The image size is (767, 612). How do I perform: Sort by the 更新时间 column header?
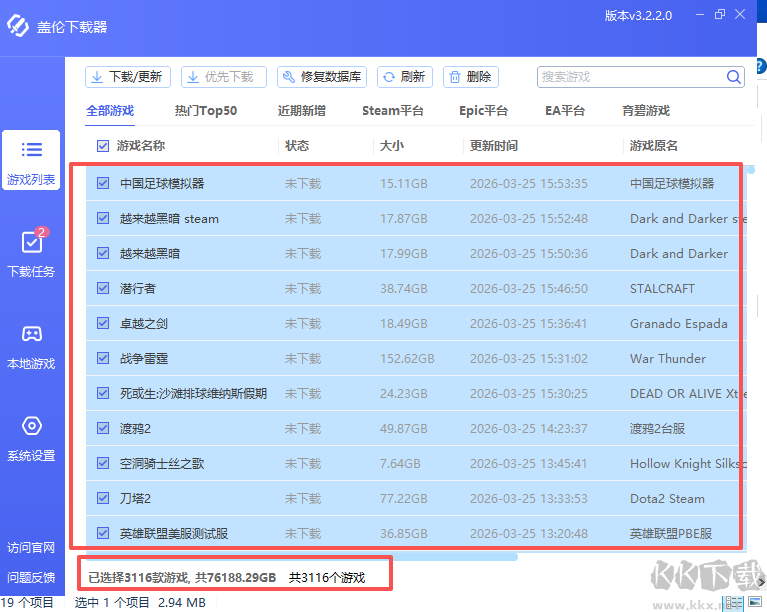[494, 146]
